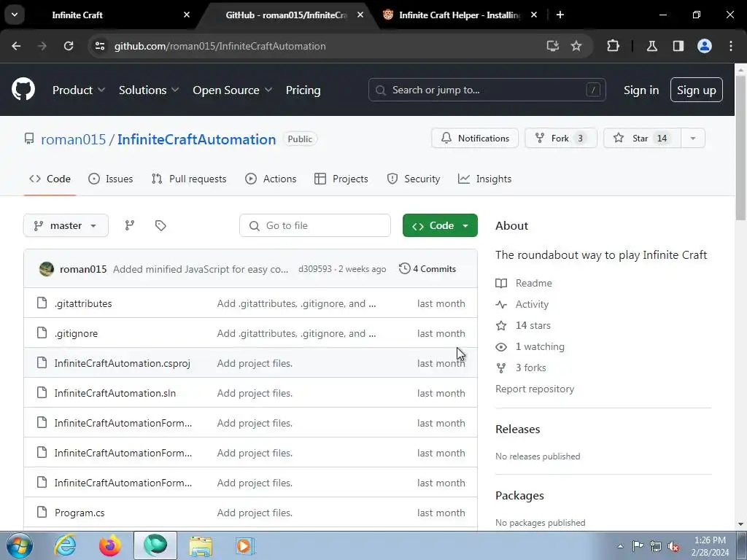Reload the page with the refresh icon
747x560 pixels.
click(69, 46)
